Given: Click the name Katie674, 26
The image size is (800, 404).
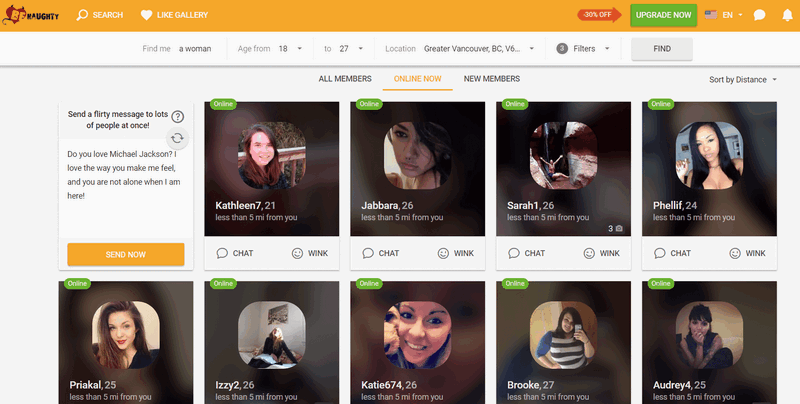Looking at the screenshot, I should 389,385.
